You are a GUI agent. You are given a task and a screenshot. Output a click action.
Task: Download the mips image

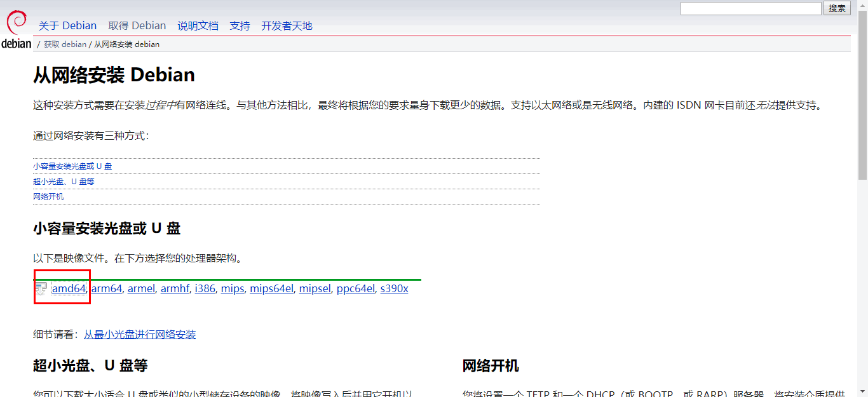[x=233, y=288]
